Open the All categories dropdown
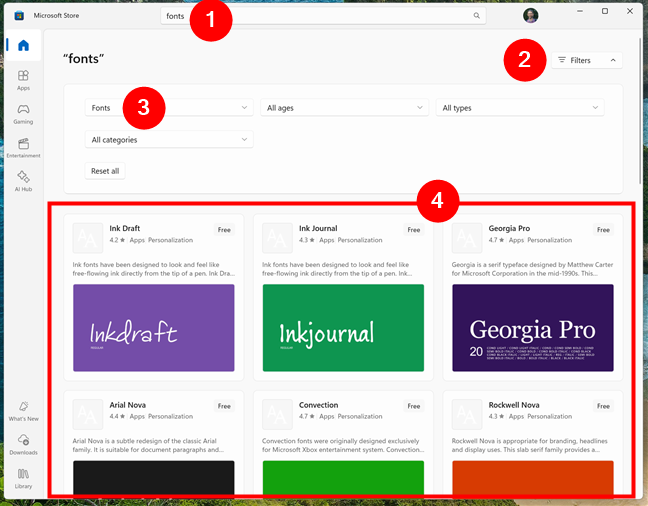The width and height of the screenshot is (648, 506). click(169, 140)
